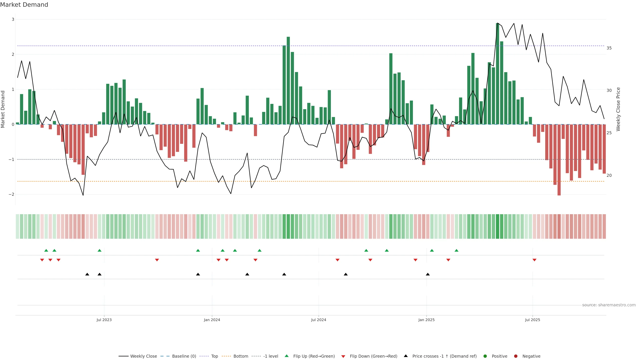Click the black triangle marker nearest Jan 2025
Viewport: 644px width, 362px height.
click(428, 274)
